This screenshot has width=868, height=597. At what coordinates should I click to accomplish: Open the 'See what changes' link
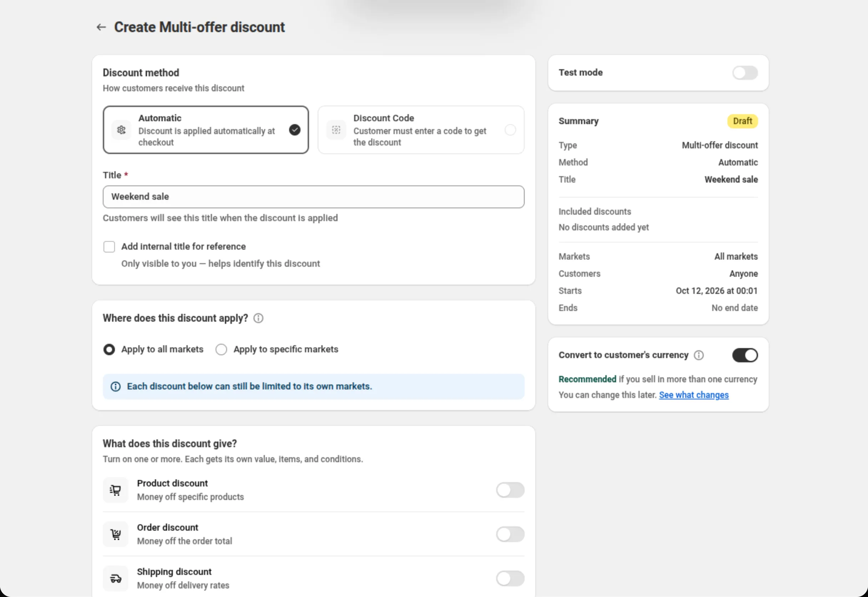click(693, 395)
